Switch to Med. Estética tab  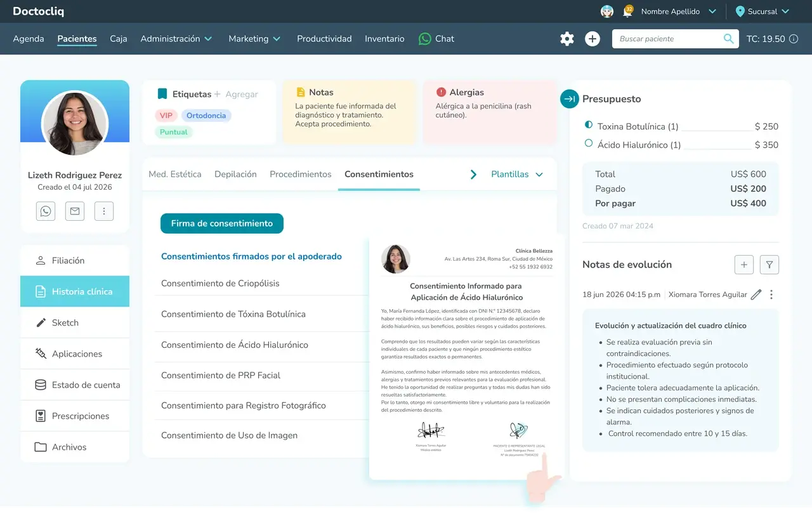click(175, 174)
